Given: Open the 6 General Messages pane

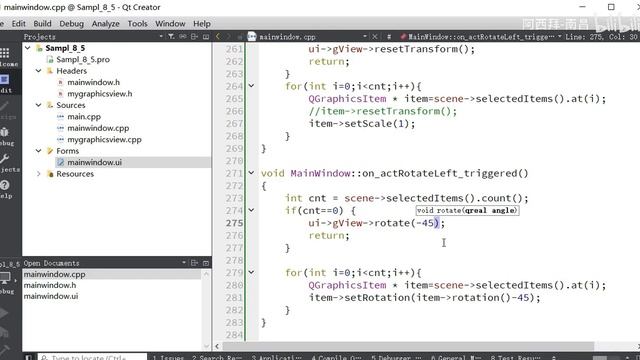Looking at the screenshot, I should [456, 358].
